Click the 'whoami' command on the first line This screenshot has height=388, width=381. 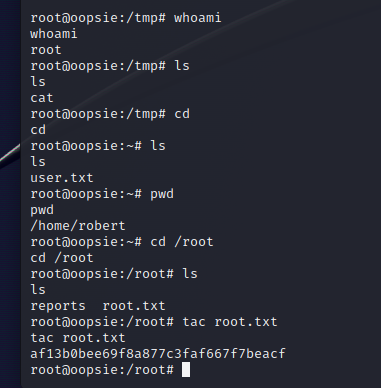point(197,18)
